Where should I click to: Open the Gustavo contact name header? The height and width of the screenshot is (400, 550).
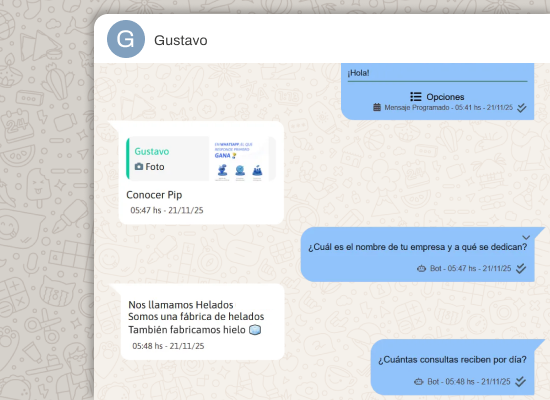coord(181,40)
